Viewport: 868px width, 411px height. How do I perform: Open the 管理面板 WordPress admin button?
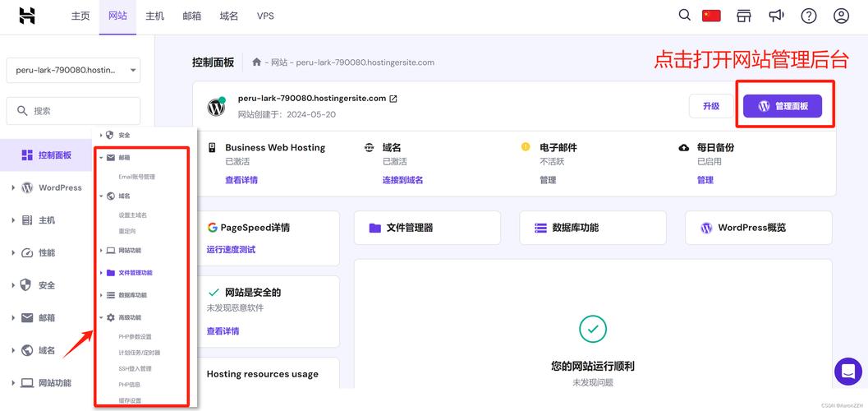tap(783, 106)
